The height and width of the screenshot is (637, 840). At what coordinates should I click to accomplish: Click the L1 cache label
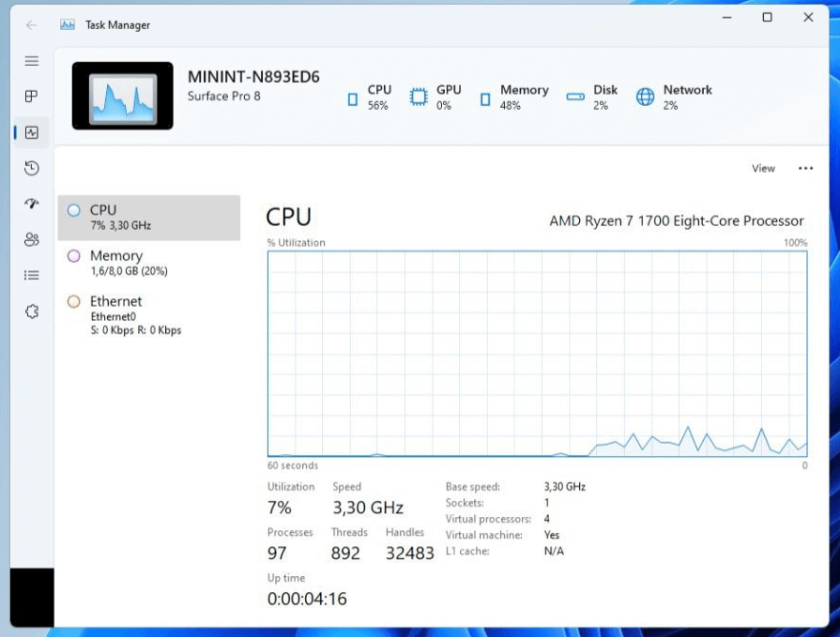pos(467,551)
